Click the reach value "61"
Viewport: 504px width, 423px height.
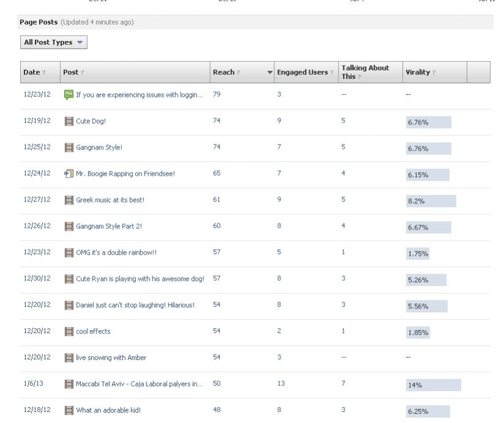[217, 200]
